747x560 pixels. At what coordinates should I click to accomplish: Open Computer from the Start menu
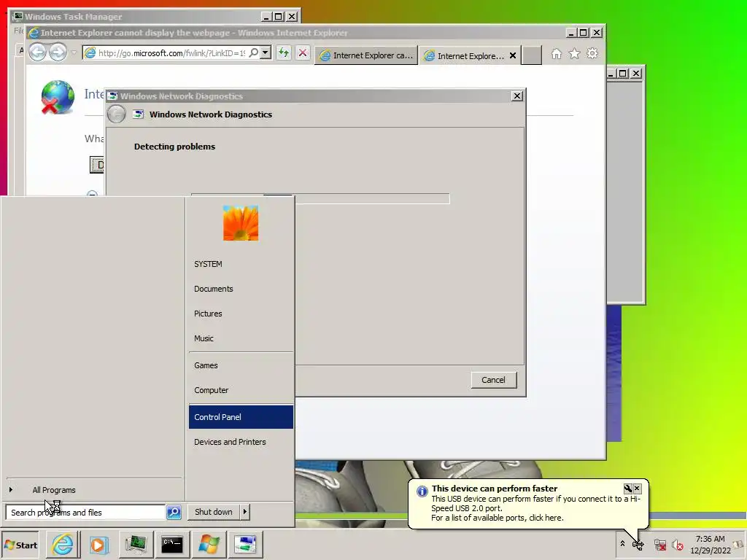click(x=211, y=390)
